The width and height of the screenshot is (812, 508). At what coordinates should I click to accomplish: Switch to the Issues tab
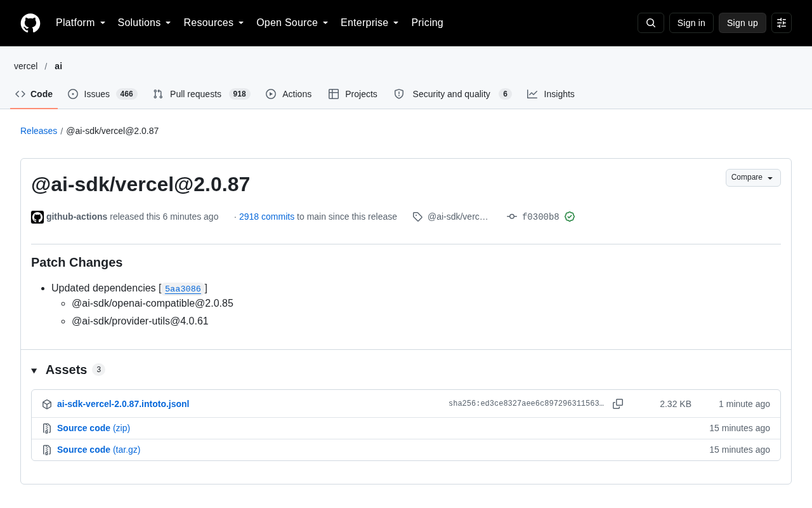(103, 94)
